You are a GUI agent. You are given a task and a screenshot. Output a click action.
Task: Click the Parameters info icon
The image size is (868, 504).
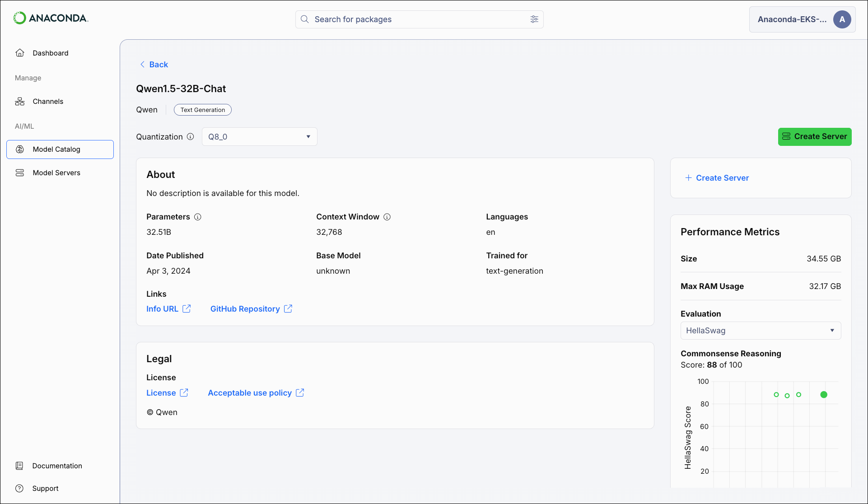198,217
